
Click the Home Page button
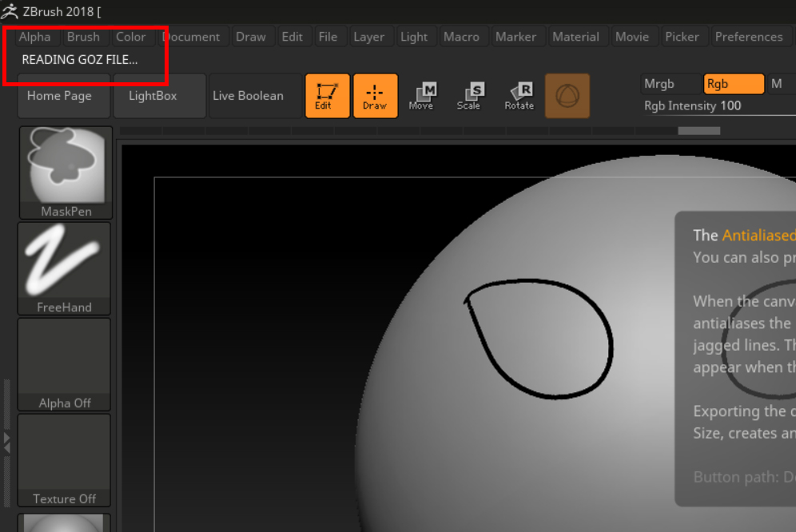(x=64, y=96)
